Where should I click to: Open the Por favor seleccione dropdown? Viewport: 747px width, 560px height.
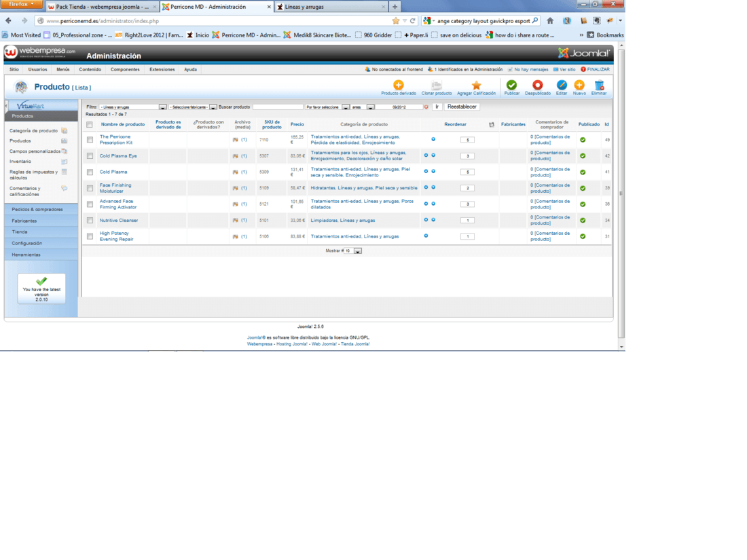[x=327, y=107]
